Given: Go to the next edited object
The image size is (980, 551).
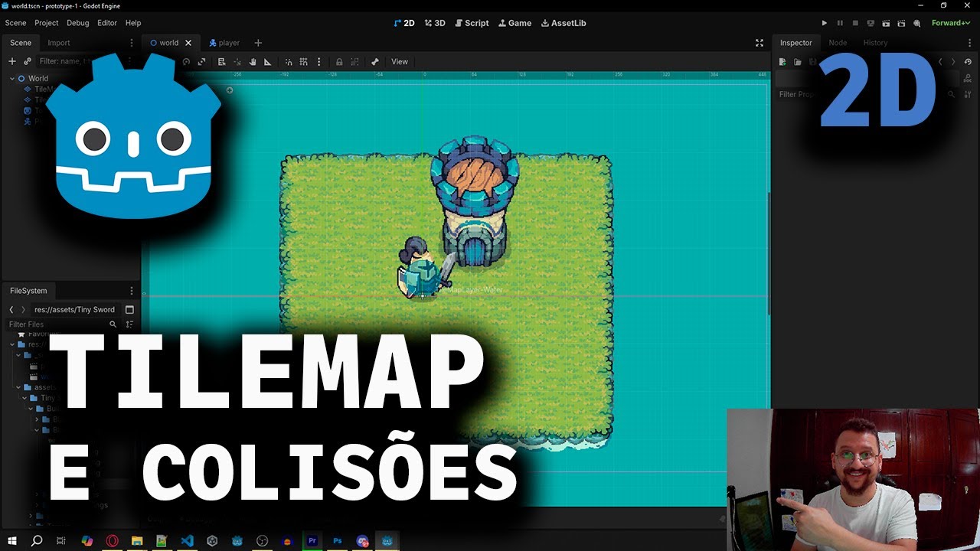Looking at the screenshot, I should (x=953, y=61).
